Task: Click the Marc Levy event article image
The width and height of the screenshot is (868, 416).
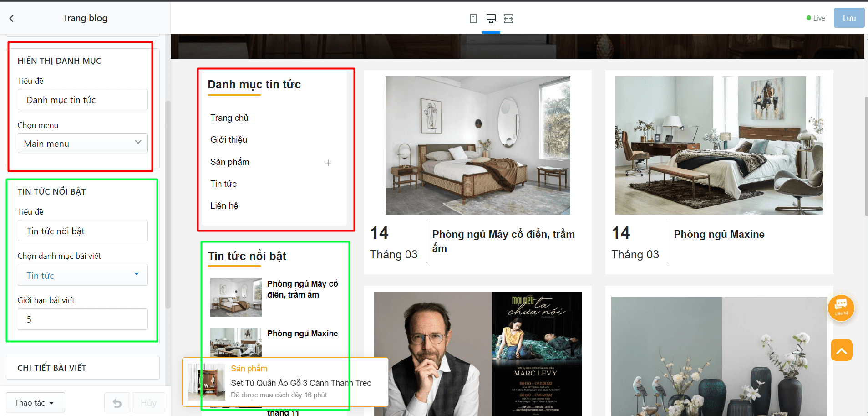Action: (x=478, y=354)
